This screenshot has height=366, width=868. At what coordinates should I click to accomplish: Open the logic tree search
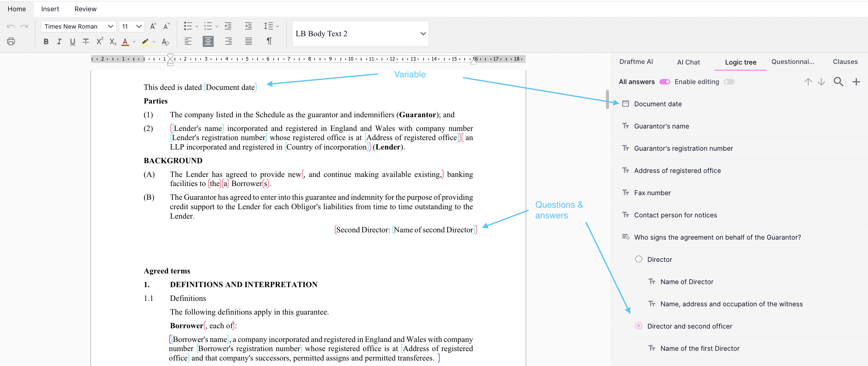pyautogui.click(x=838, y=82)
